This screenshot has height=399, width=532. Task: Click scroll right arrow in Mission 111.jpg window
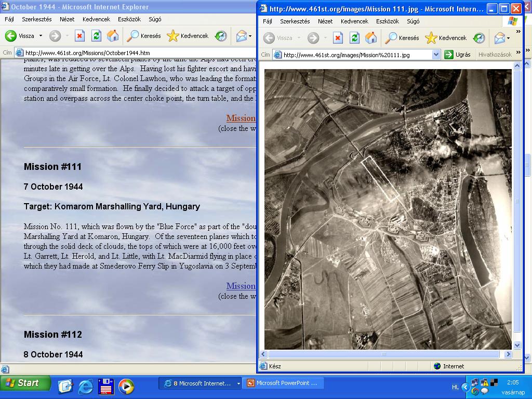(508, 354)
